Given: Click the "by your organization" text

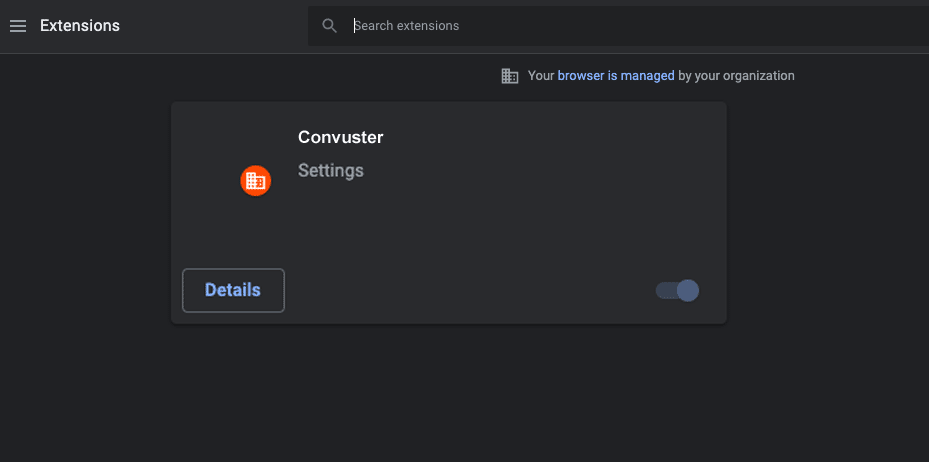Looking at the screenshot, I should click(736, 76).
